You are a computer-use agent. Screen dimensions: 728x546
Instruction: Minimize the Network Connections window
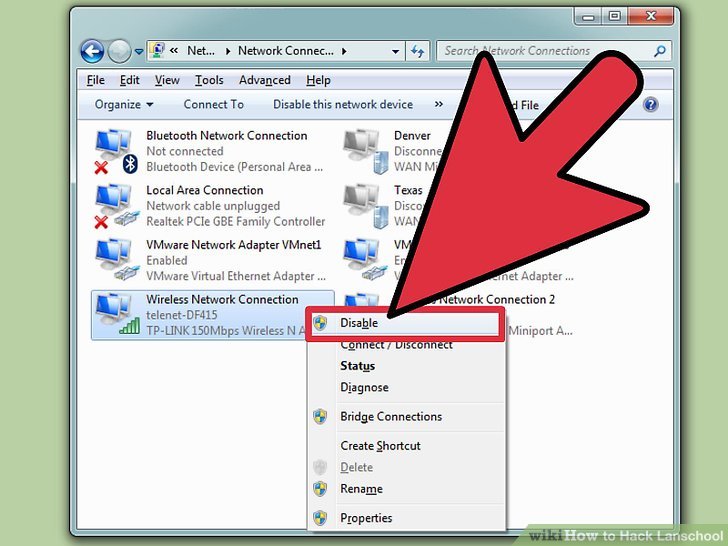588,17
